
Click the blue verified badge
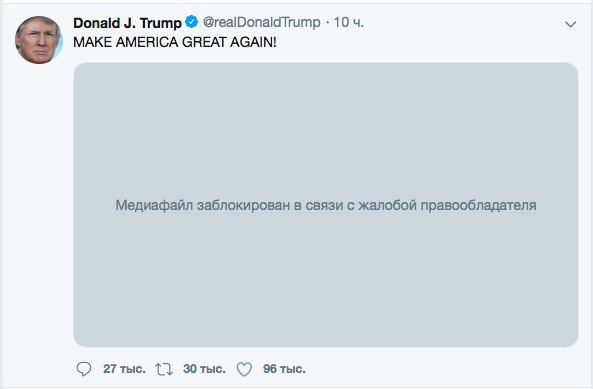(191, 22)
